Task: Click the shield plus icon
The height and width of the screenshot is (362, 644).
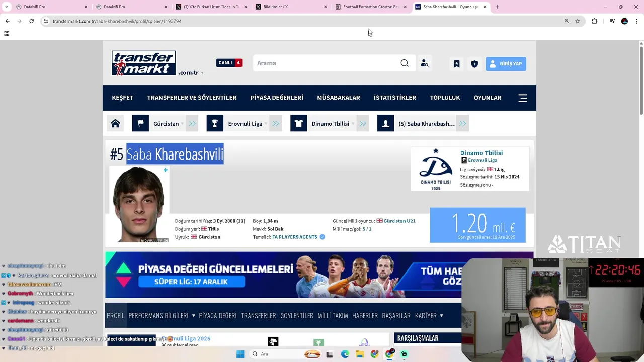Action: [x=474, y=64]
